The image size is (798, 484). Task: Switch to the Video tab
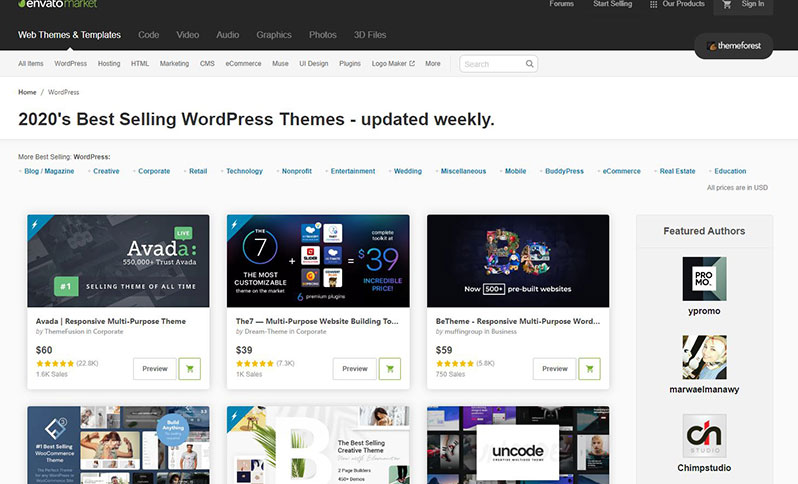pyautogui.click(x=187, y=35)
